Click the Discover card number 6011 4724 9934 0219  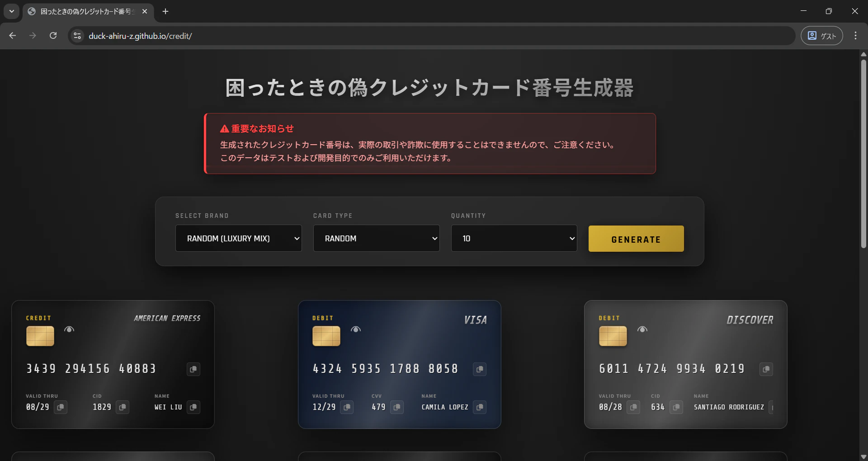[x=672, y=369]
